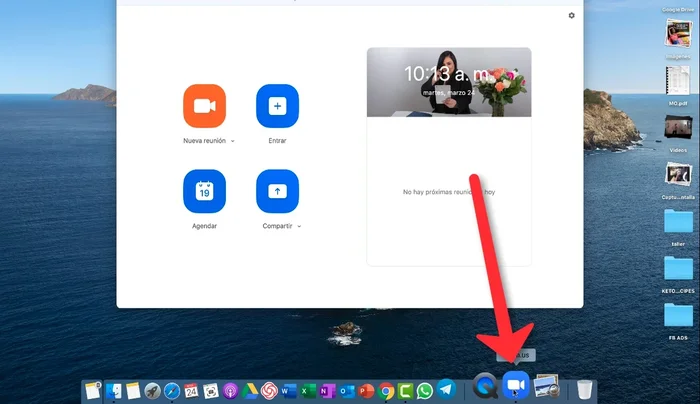
Task: Open Microsoft Word from the Dock
Action: click(x=290, y=390)
